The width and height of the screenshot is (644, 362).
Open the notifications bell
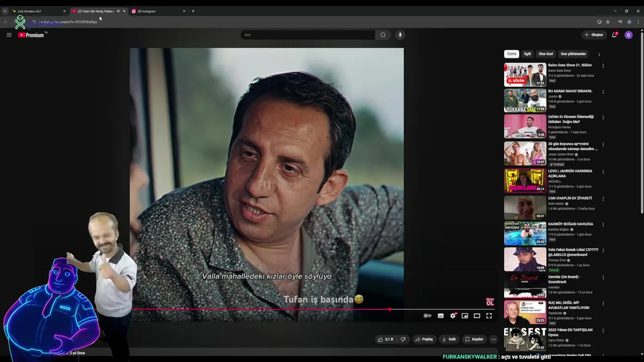614,35
